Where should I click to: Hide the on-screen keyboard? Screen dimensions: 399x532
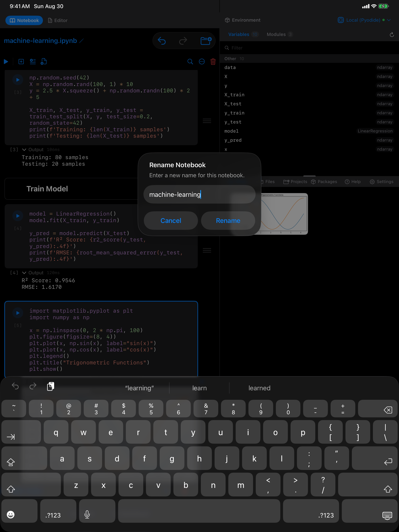click(x=370, y=511)
